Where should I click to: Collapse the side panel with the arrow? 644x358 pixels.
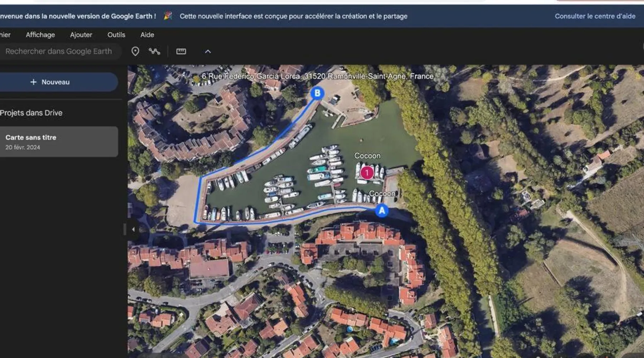pyautogui.click(x=133, y=229)
